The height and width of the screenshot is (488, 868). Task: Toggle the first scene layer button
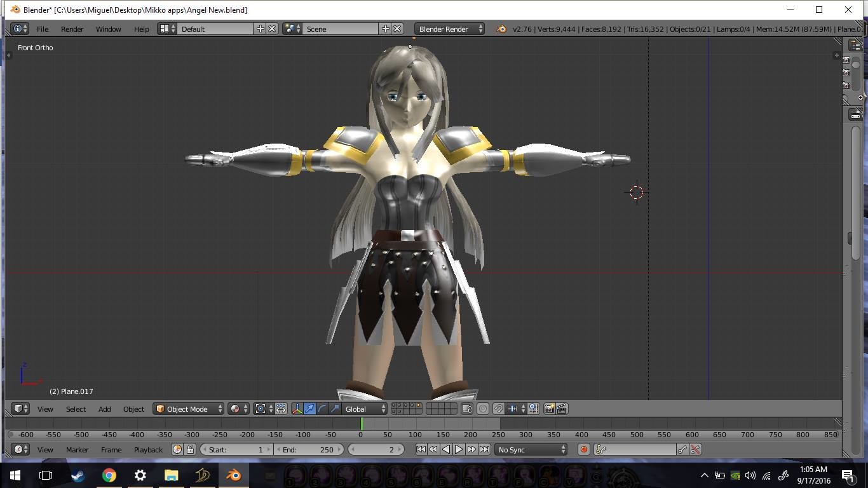(x=394, y=406)
